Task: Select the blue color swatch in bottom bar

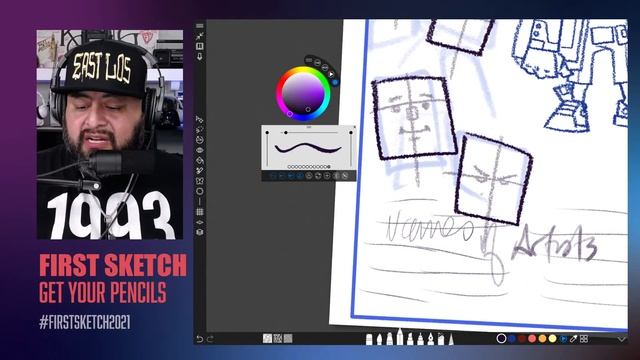Action: [512, 338]
